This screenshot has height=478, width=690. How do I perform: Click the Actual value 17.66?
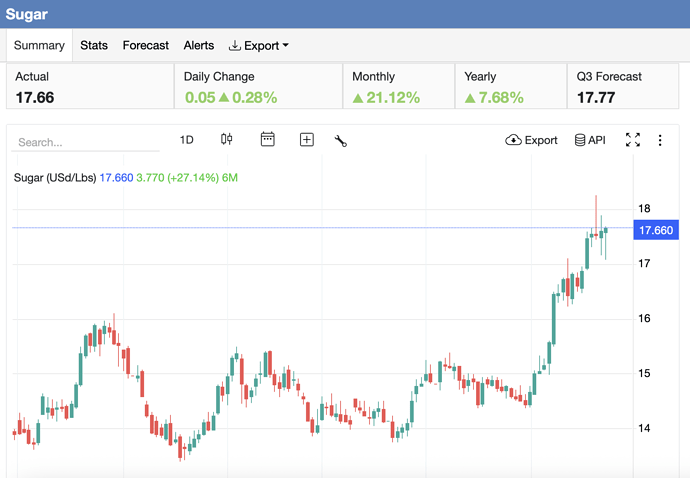point(35,98)
